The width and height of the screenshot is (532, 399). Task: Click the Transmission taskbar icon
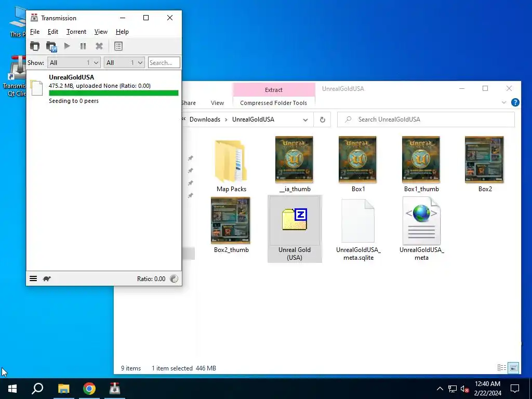115,389
